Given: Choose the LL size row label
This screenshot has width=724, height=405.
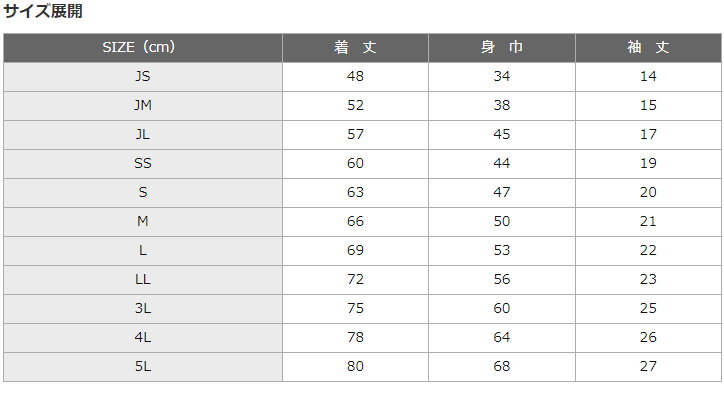Looking at the screenshot, I should tap(143, 280).
